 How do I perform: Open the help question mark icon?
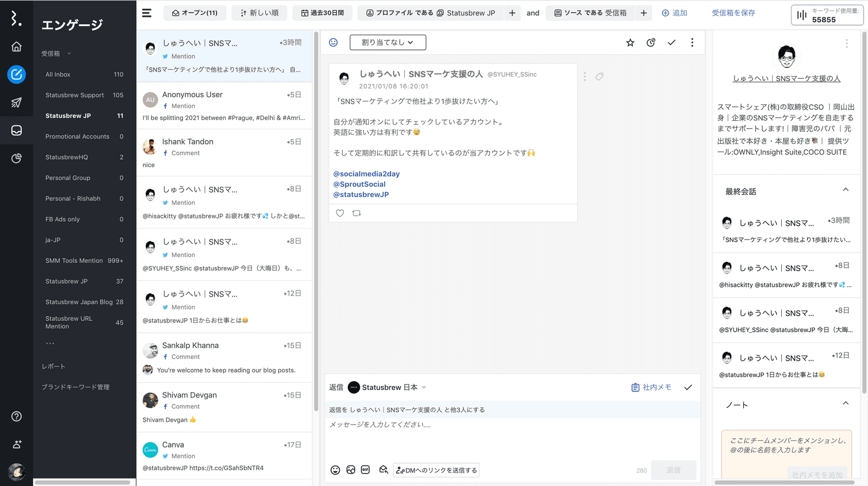point(16,416)
